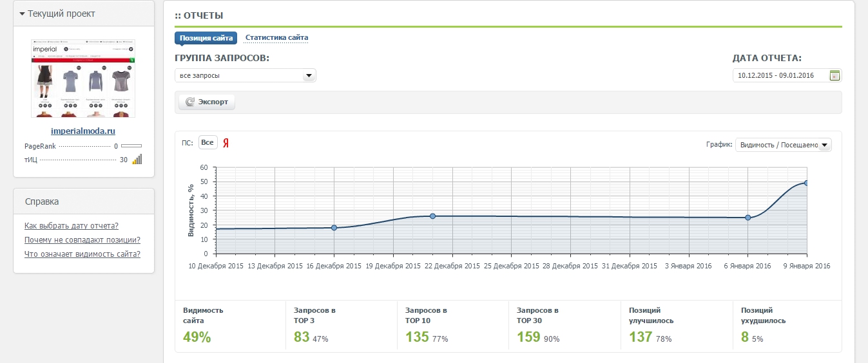Click the Позиций ухудшилось value 8
Viewport: 868px width, 363px height.
[x=745, y=337]
